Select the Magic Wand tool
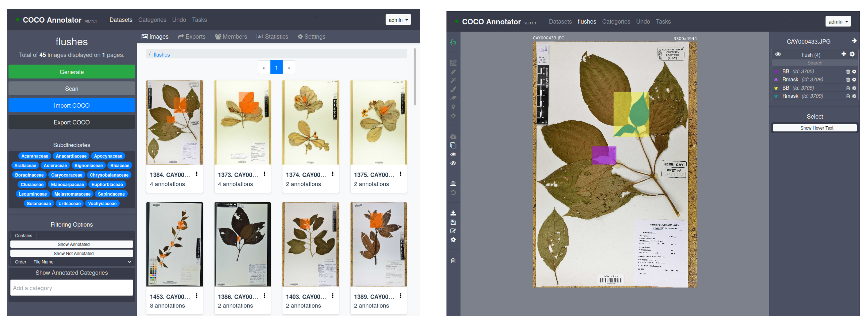Image resolution: width=868 pixels, height=323 pixels. (x=453, y=80)
